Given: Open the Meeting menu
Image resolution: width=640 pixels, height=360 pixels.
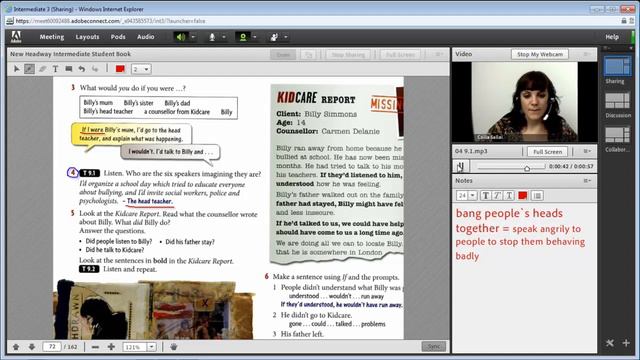Looking at the screenshot, I should 52,37.
